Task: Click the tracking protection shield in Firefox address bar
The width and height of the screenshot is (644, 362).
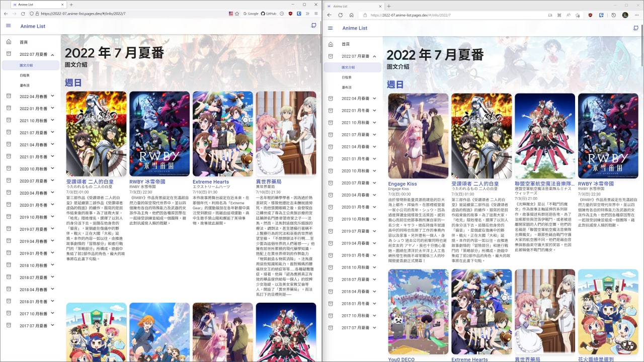Action: pos(31,14)
